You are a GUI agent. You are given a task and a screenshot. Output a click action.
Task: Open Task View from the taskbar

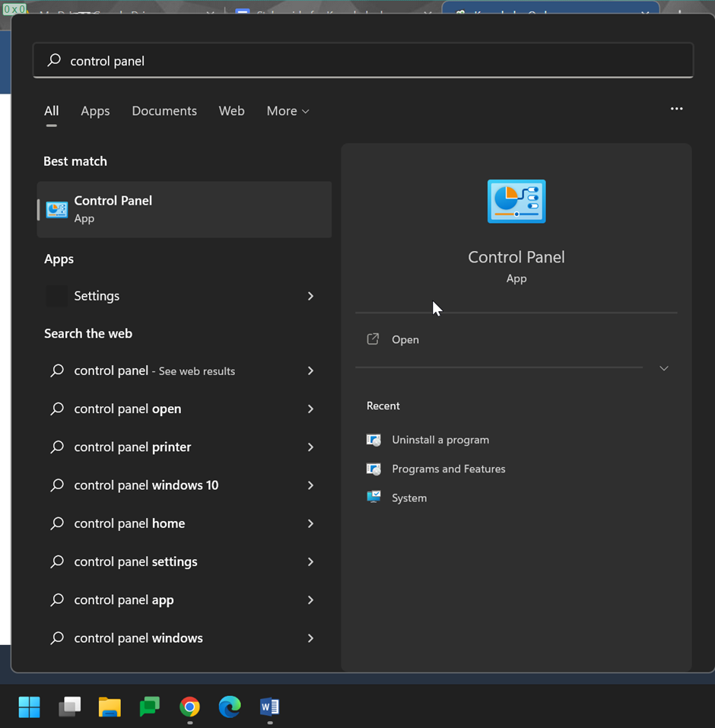[x=70, y=707]
